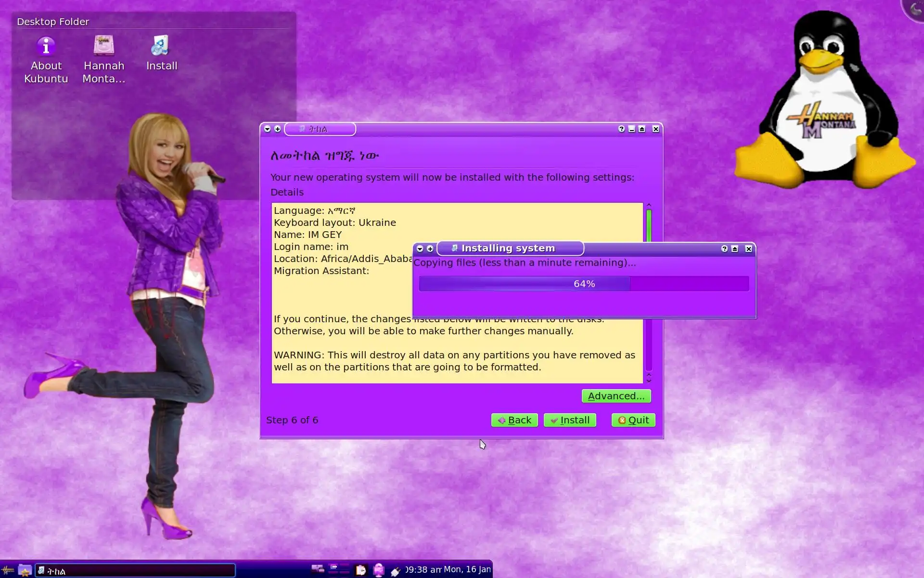Open the Hannah Montana application launcher menu
Screen dimensions: 924x578
(x=8, y=570)
